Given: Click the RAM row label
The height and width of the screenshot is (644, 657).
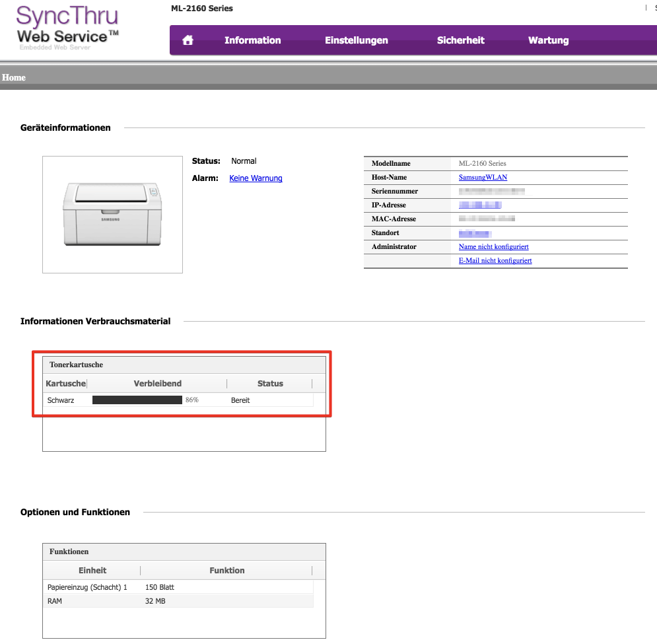Looking at the screenshot, I should pos(54,601).
